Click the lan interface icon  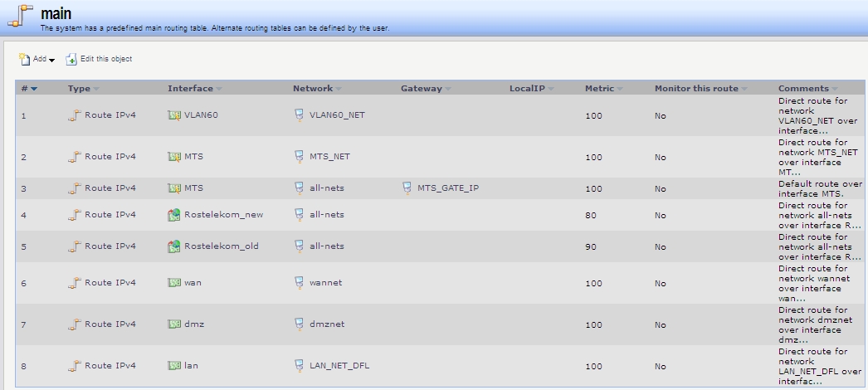174,366
